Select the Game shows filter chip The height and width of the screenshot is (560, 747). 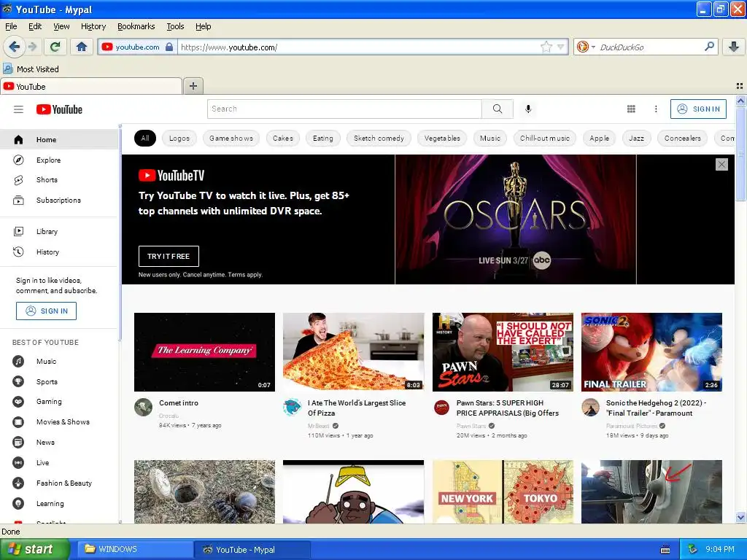coord(231,138)
